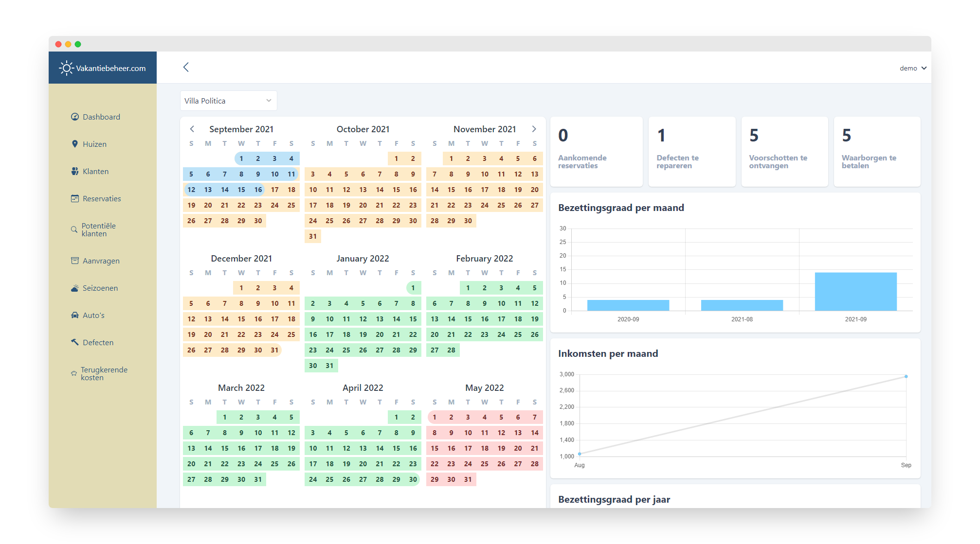Open the Villa Politica house dropdown
Viewport: 980px width, 544px height.
click(228, 101)
